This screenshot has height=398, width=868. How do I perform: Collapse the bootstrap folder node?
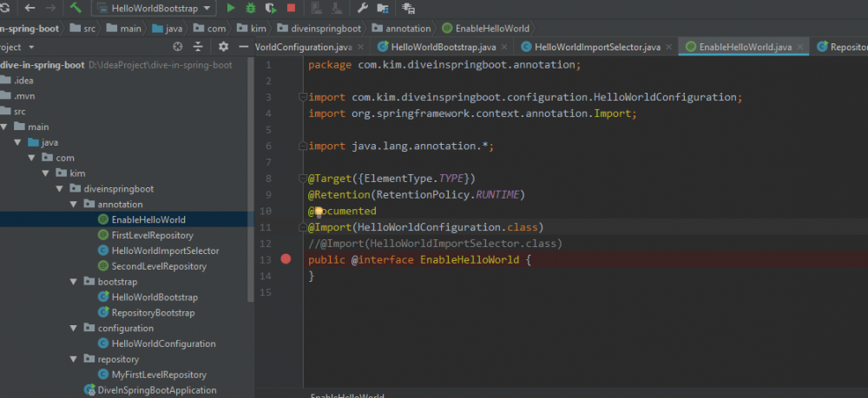tap(74, 282)
